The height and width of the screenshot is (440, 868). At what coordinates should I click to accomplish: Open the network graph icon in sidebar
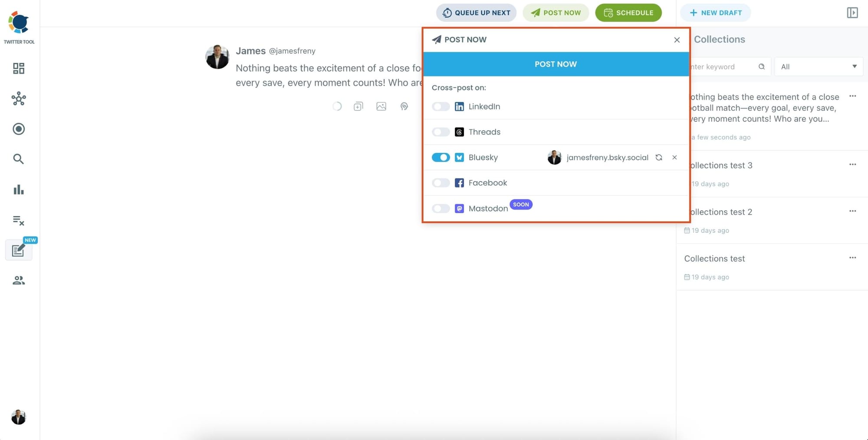tap(19, 99)
